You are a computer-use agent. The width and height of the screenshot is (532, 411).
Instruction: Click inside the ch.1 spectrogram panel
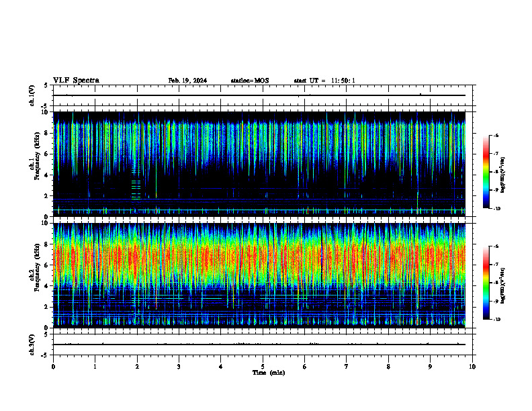click(259, 164)
